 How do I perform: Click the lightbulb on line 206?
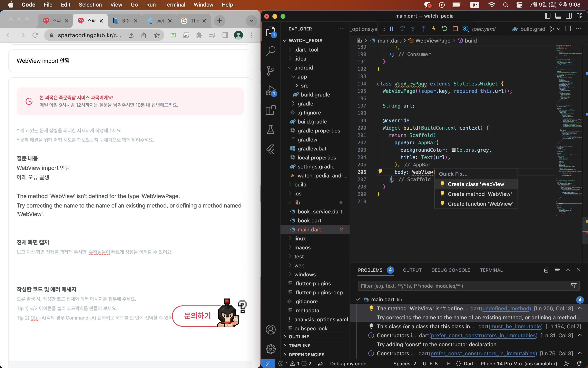click(380, 172)
